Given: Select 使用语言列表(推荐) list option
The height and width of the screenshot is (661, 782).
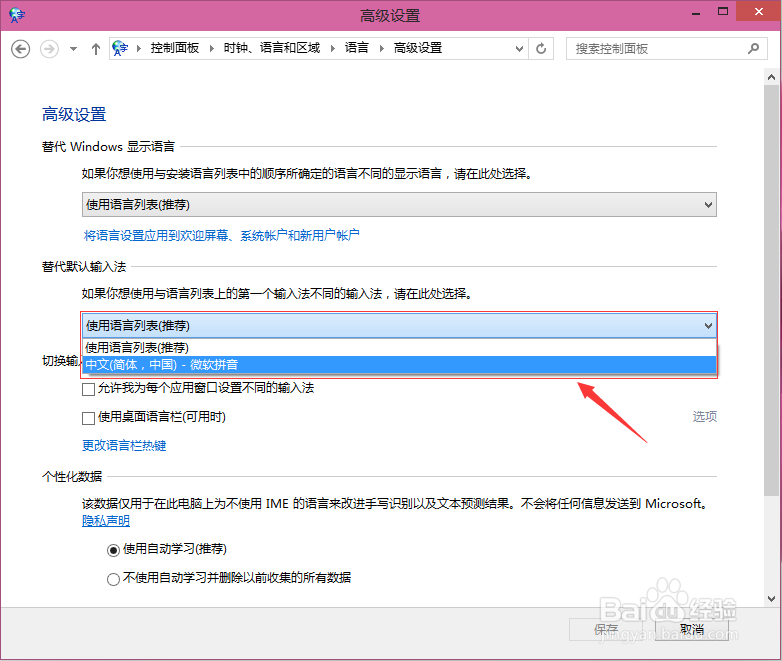Looking at the screenshot, I should [x=399, y=347].
